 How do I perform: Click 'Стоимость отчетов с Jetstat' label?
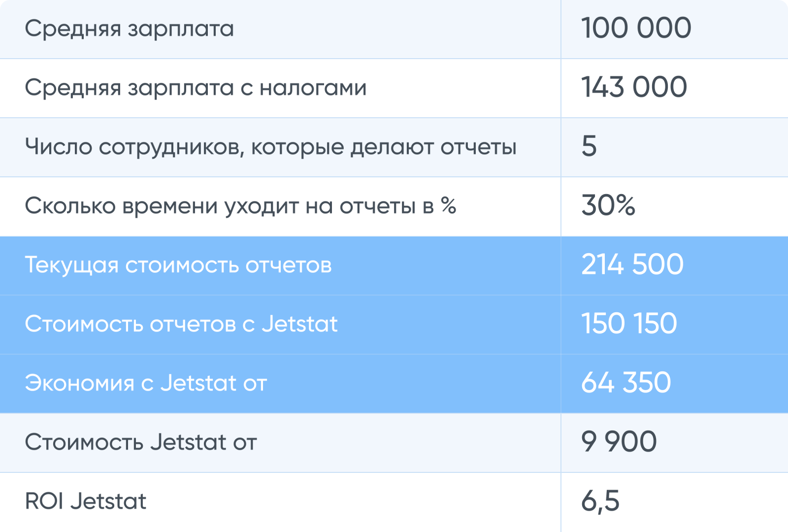[181, 324]
